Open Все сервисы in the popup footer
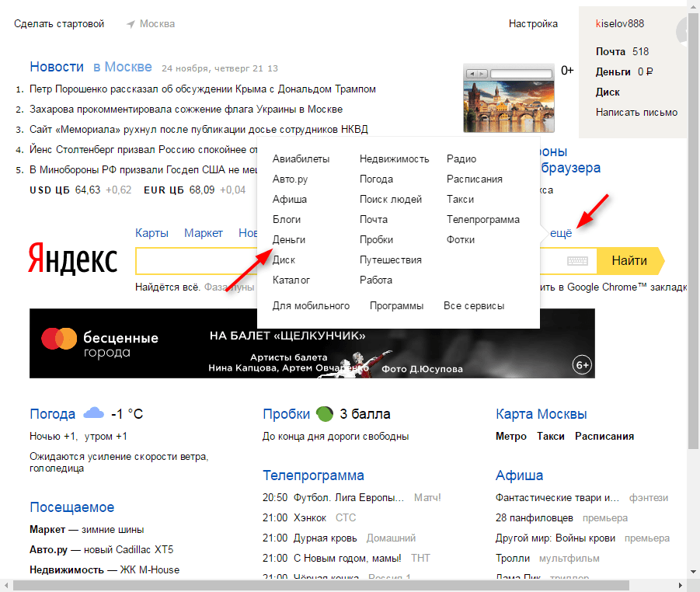 click(474, 306)
